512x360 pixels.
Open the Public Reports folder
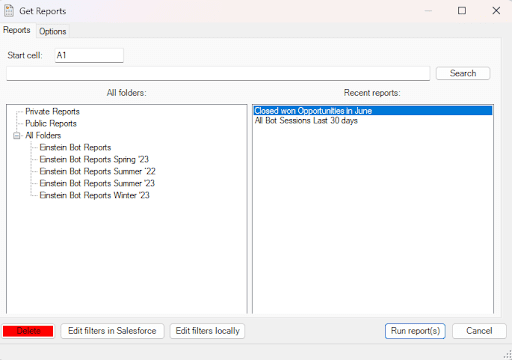point(51,124)
